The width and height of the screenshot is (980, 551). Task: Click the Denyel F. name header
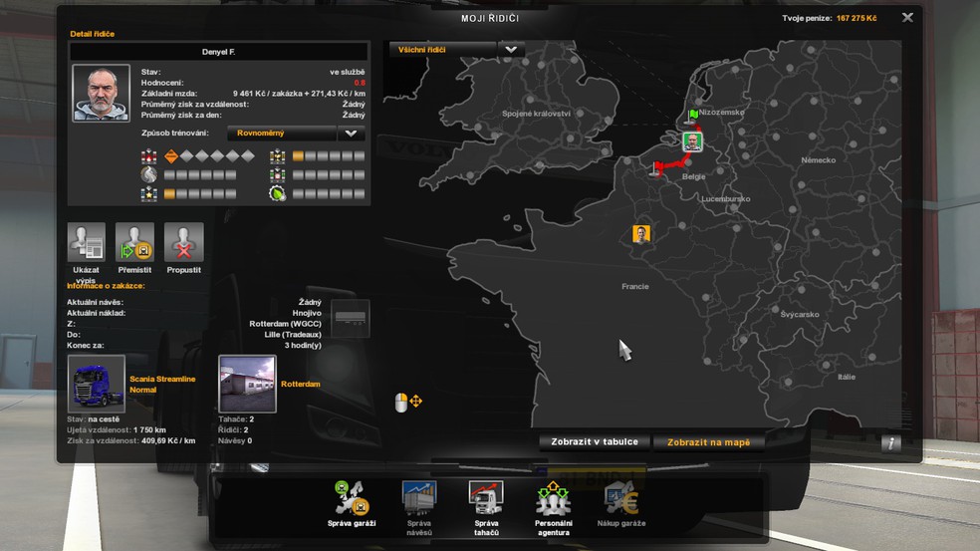[219, 52]
